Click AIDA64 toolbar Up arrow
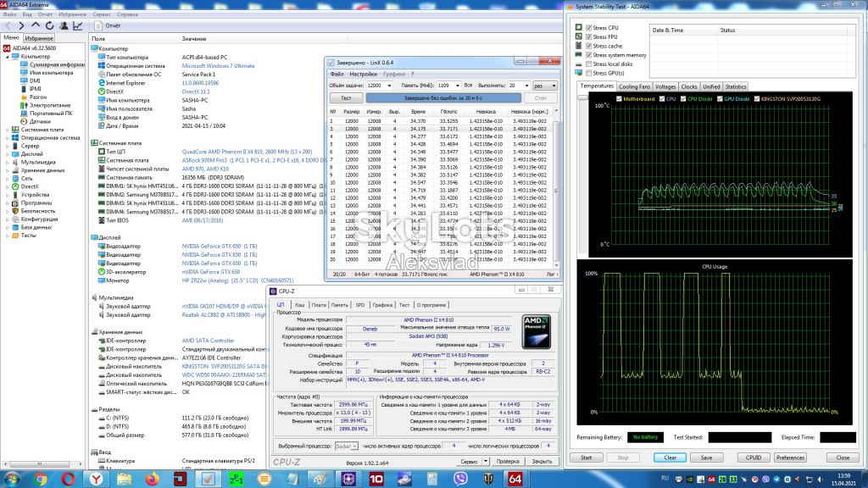Screen dimensions: 868x488 [36, 25]
